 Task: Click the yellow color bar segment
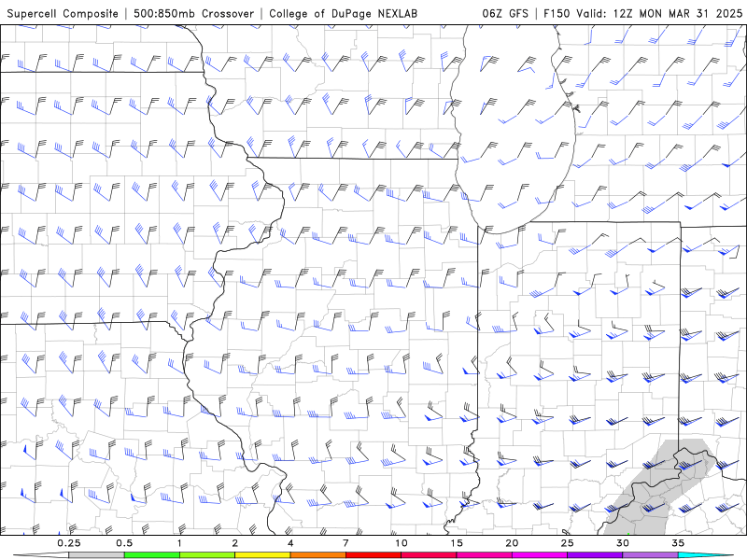click(x=262, y=555)
